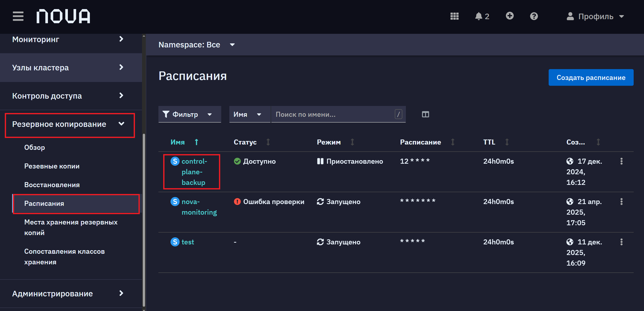
Task: Focus the Поиск по имени field
Action: coord(338,114)
